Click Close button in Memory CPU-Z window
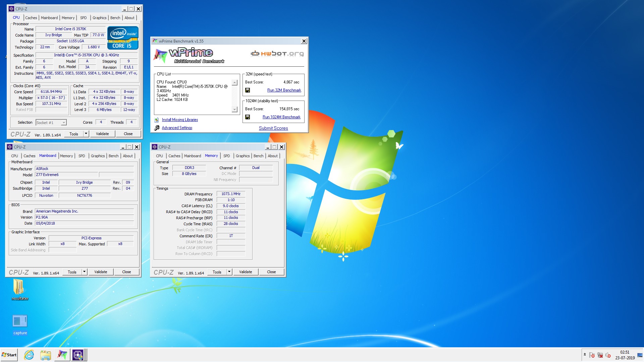This screenshot has height=362, width=644. pos(271,272)
